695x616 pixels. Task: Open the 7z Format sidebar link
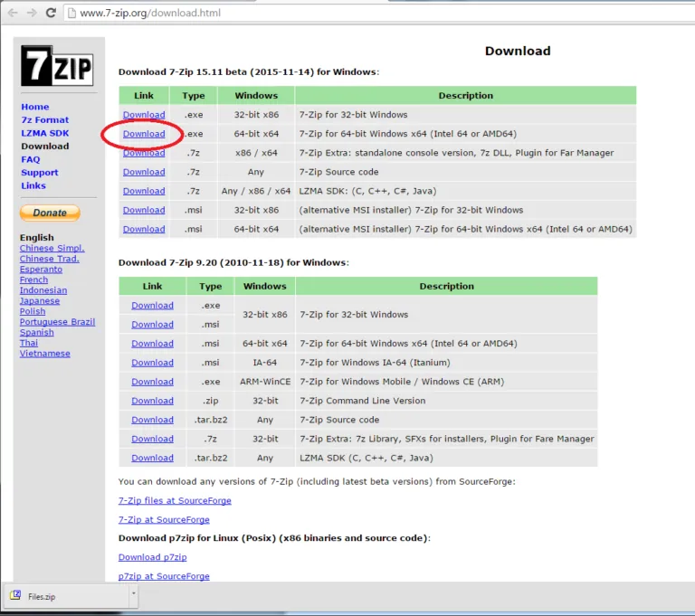[44, 120]
